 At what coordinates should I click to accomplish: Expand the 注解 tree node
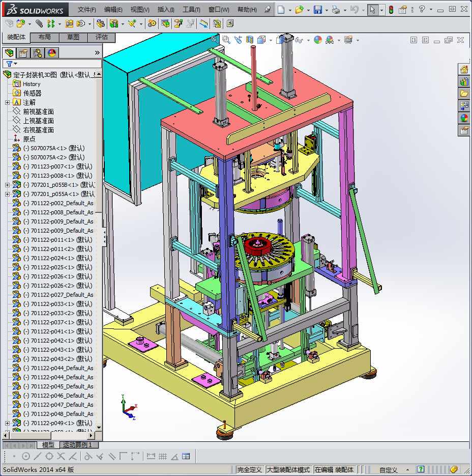coord(7,103)
